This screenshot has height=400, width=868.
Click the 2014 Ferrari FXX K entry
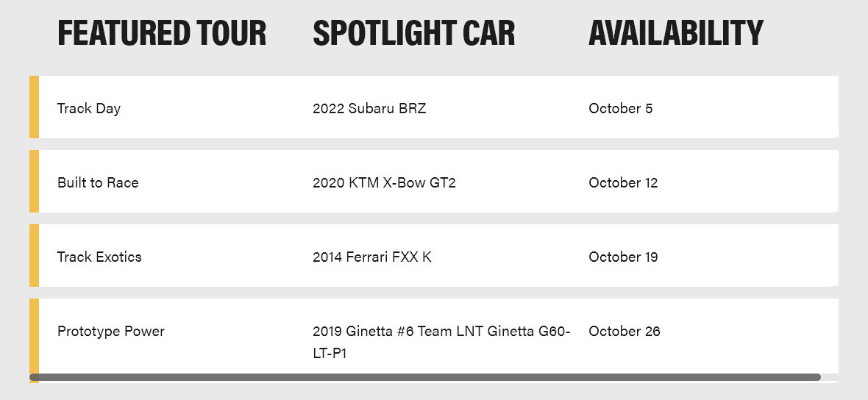[372, 257]
